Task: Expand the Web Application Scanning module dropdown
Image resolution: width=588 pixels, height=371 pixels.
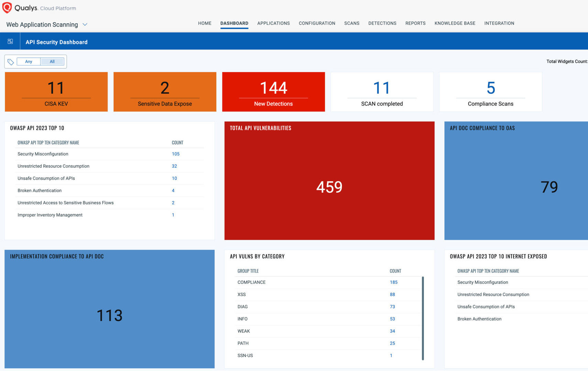Action: pos(85,25)
